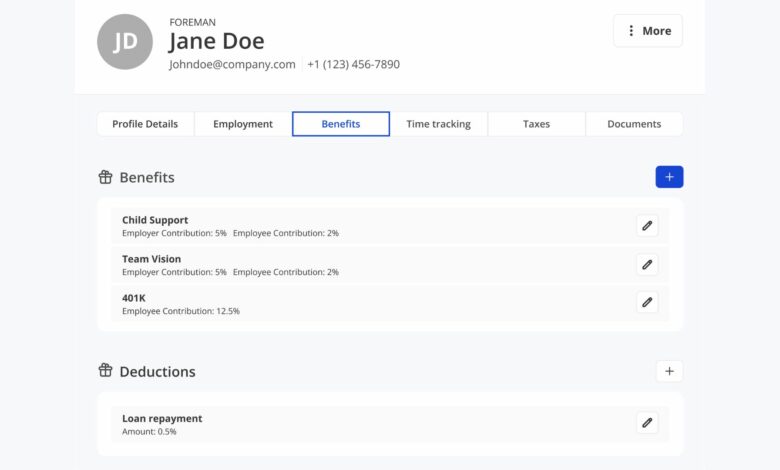The width and height of the screenshot is (780, 470).
Task: Click the gift icon beside Benefits heading
Action: 105,177
